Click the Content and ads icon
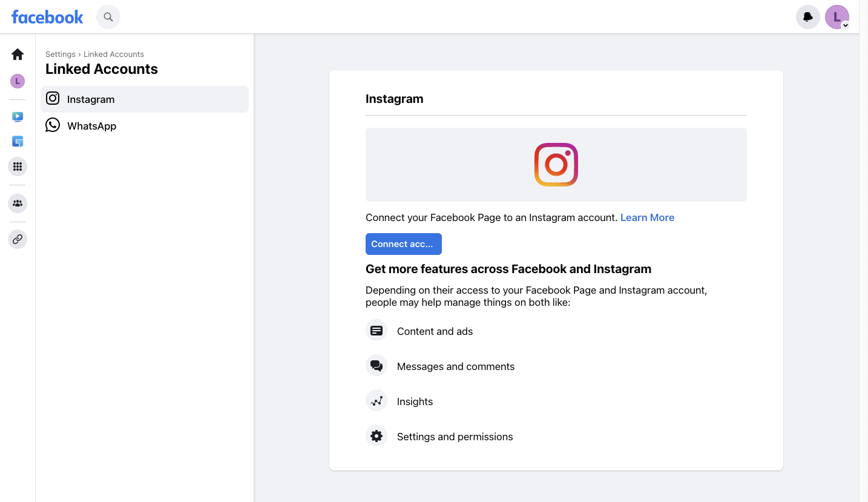868x502 pixels. click(376, 331)
